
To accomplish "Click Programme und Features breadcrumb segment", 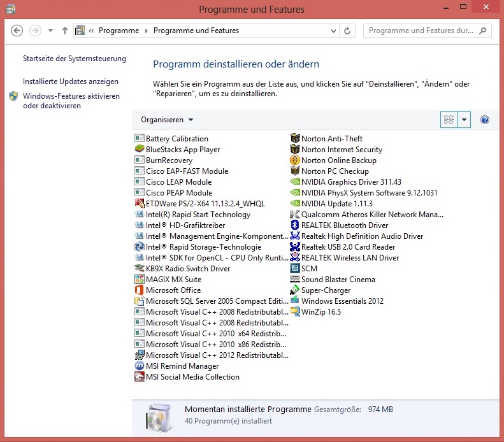I will (196, 31).
